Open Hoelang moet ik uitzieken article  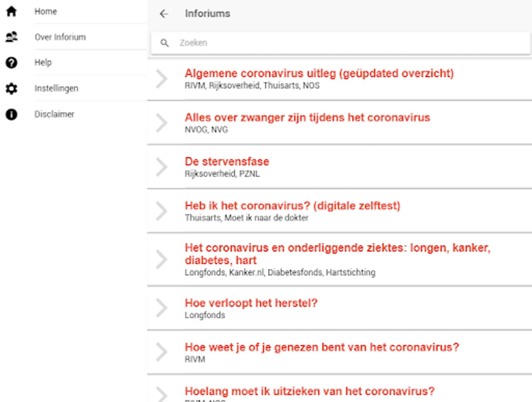309,391
